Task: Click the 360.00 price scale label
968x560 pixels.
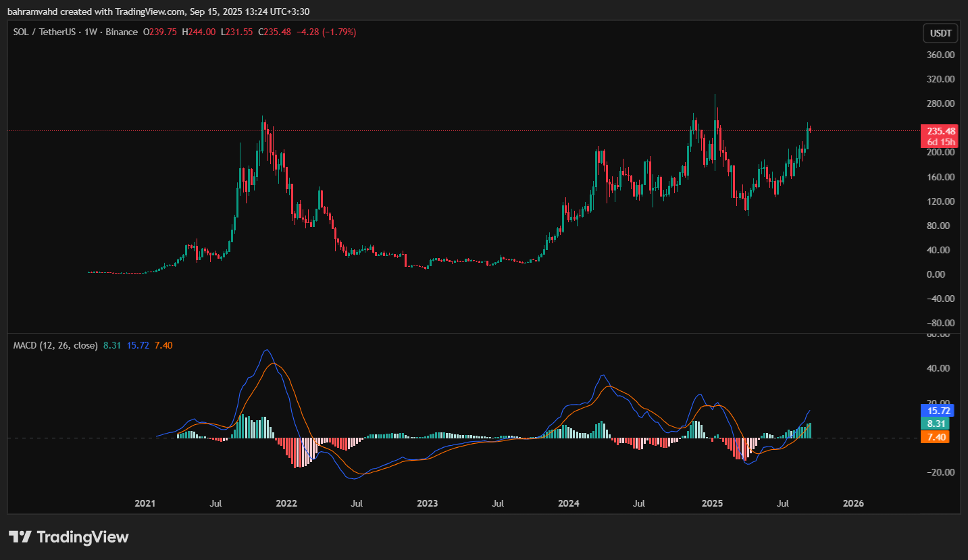Action: point(940,55)
